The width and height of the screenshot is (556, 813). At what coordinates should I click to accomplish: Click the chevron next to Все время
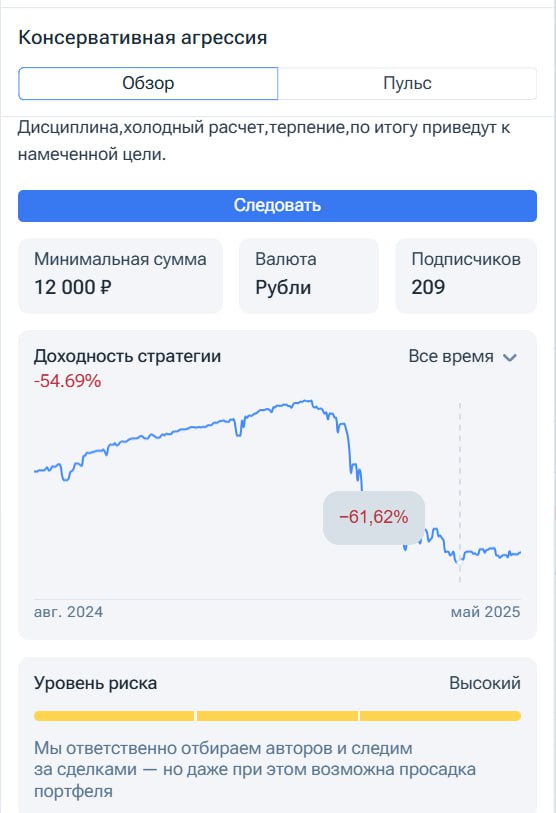(x=510, y=357)
